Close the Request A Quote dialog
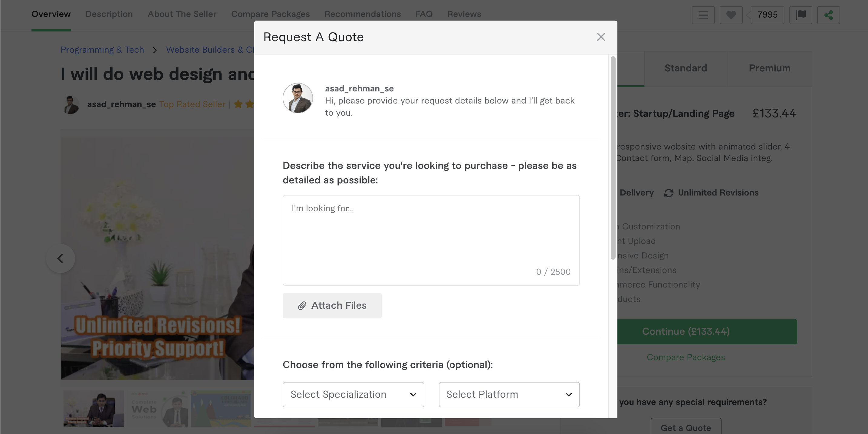 (x=601, y=37)
